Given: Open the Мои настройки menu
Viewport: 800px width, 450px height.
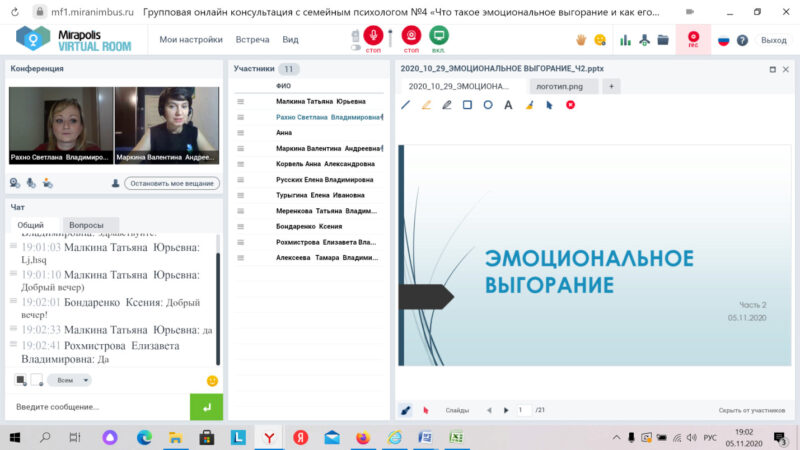Looking at the screenshot, I should pos(191,39).
